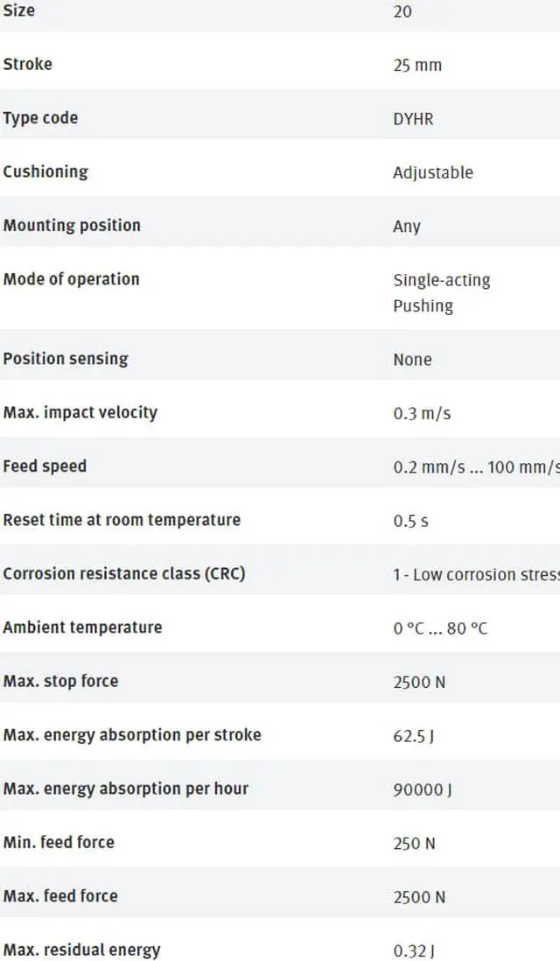Click the Mode of operation label
This screenshot has width=560, height=961.
(71, 279)
